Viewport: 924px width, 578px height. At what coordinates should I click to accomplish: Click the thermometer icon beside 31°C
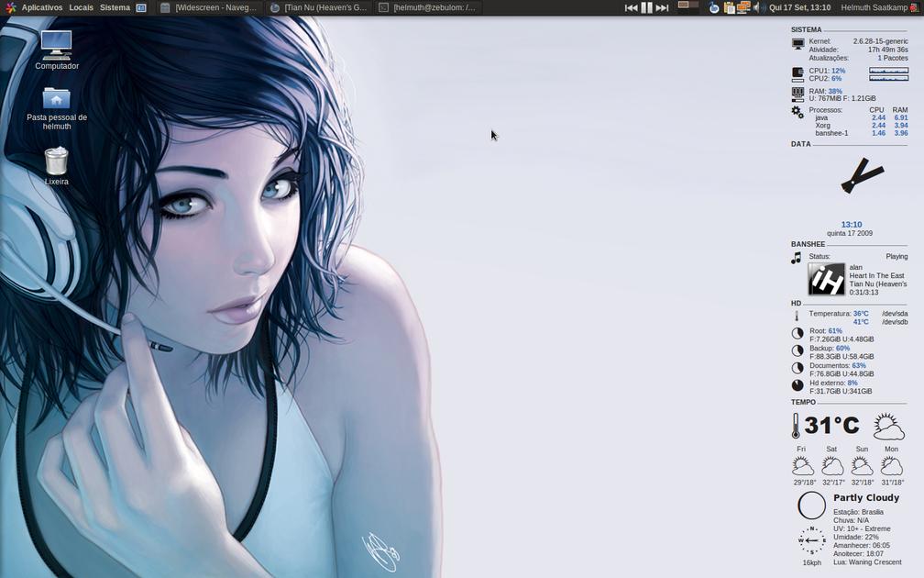(796, 426)
